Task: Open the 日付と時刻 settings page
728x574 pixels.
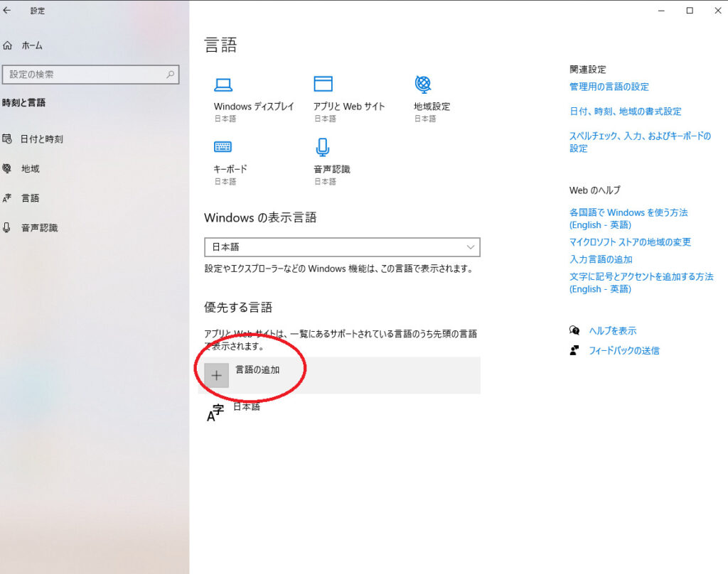Action: pyautogui.click(x=42, y=139)
